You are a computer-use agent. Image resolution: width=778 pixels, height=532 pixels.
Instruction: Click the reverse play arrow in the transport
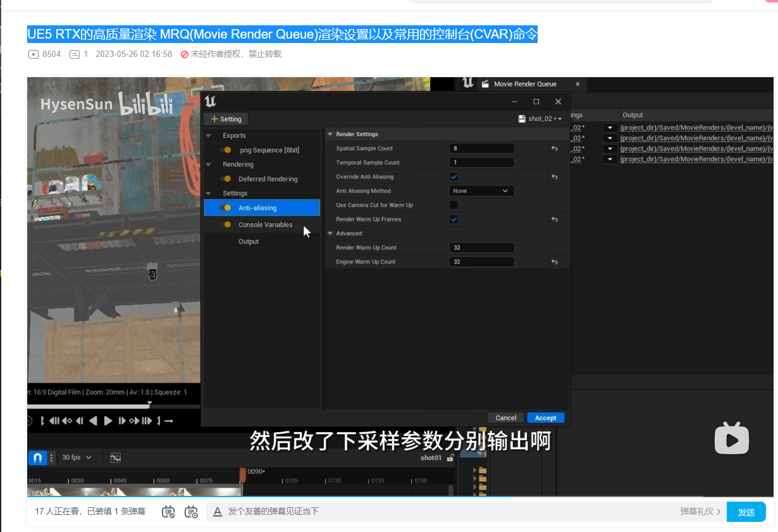[x=93, y=421]
